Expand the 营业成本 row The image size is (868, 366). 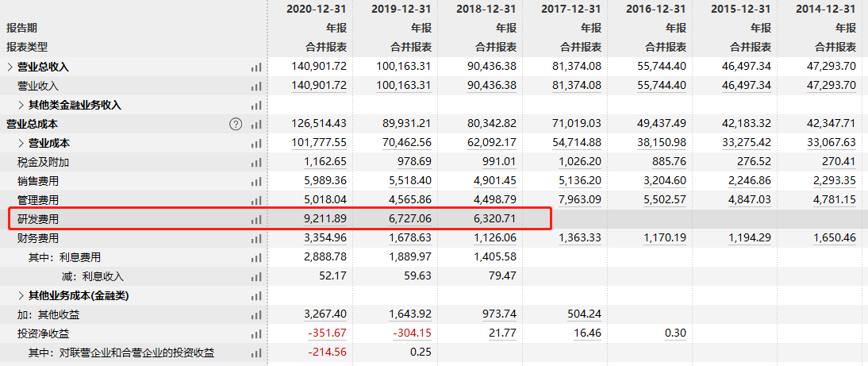(21, 144)
